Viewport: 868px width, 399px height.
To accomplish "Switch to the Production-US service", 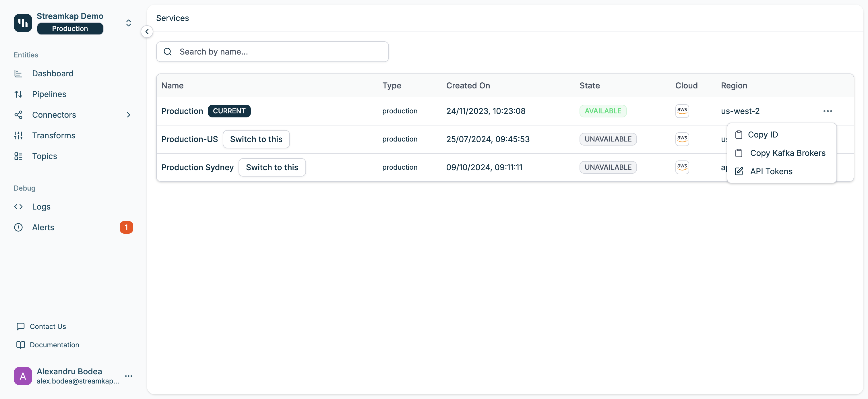I will (x=256, y=139).
